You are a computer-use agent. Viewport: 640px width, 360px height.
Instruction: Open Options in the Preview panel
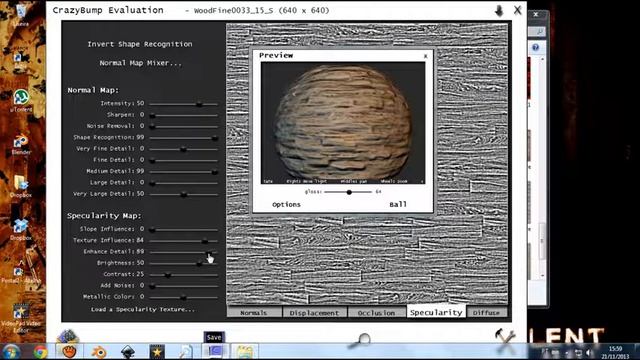pyautogui.click(x=286, y=204)
